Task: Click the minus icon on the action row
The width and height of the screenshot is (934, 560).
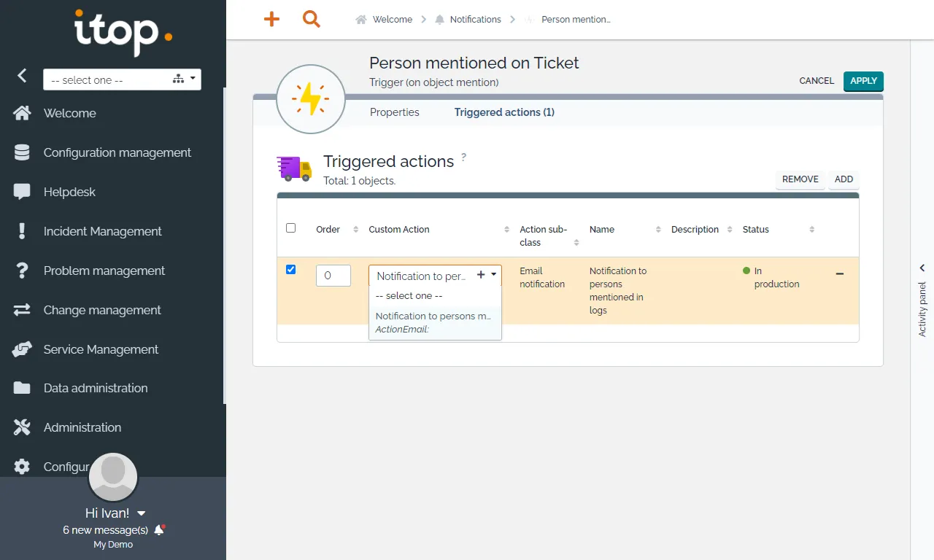Action: coord(840,273)
